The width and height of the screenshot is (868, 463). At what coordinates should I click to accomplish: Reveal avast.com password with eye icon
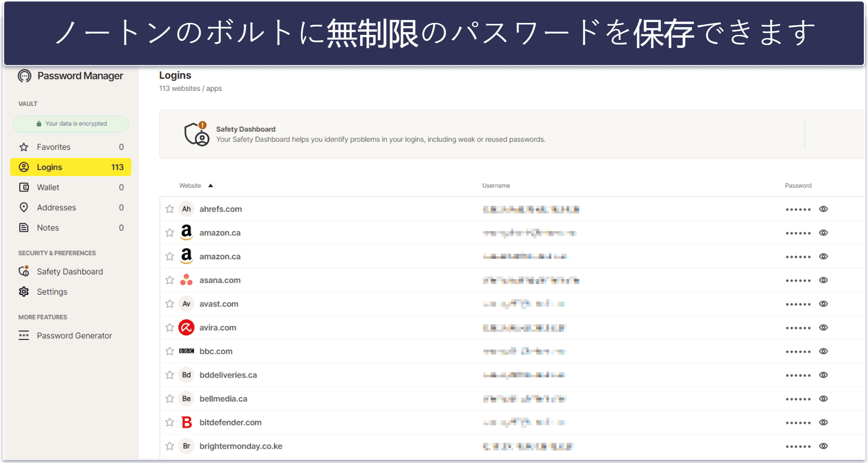pos(823,304)
